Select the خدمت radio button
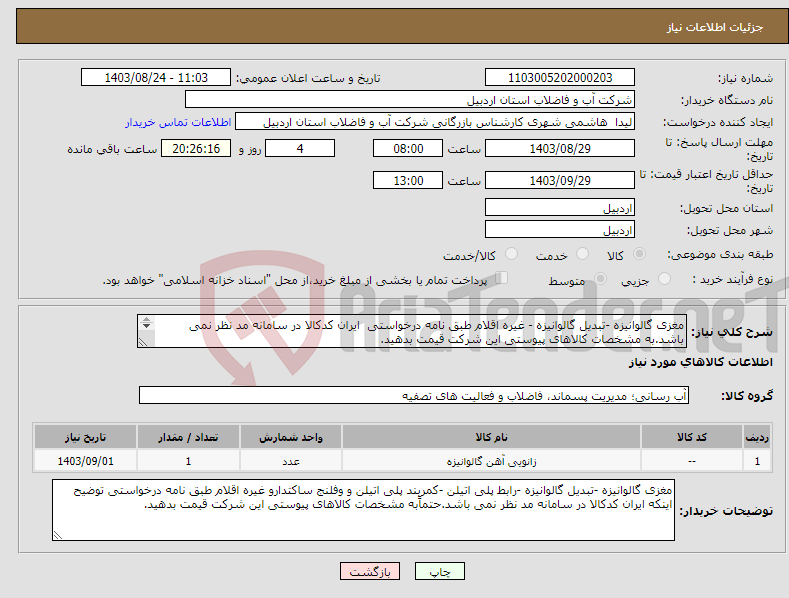789x598 pixels. pyautogui.click(x=582, y=254)
